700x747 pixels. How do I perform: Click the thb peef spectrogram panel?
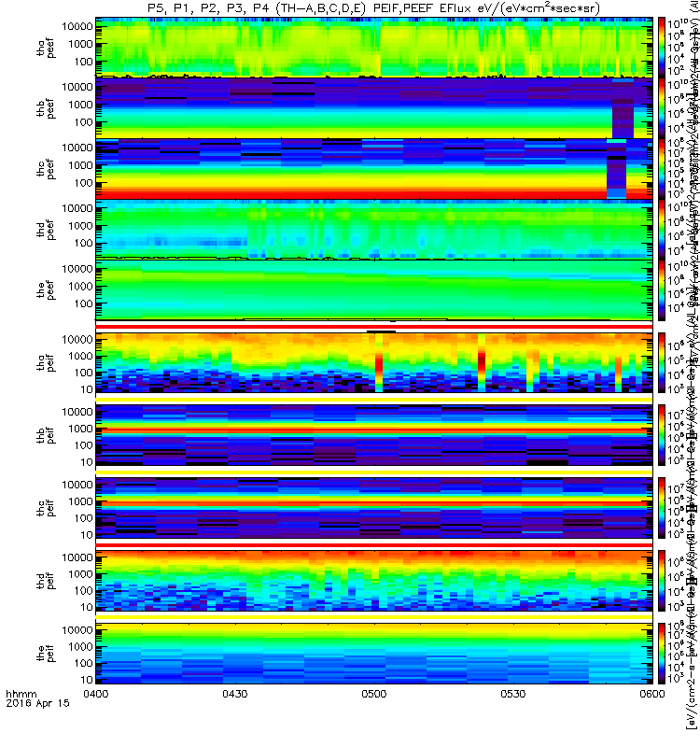tap(374, 108)
